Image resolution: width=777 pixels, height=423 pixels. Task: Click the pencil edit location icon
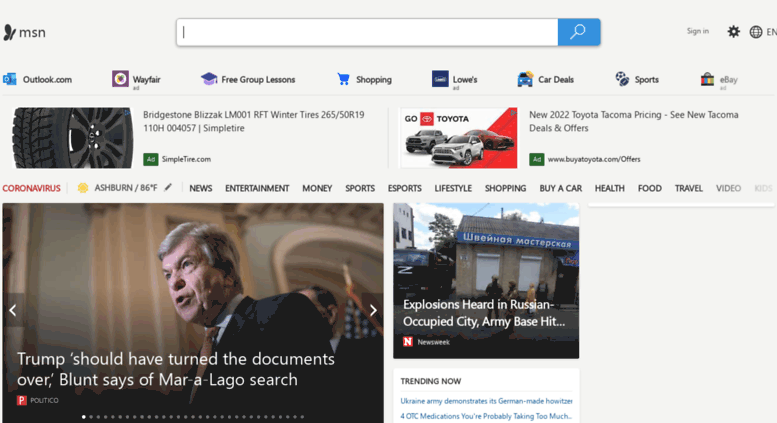168,187
